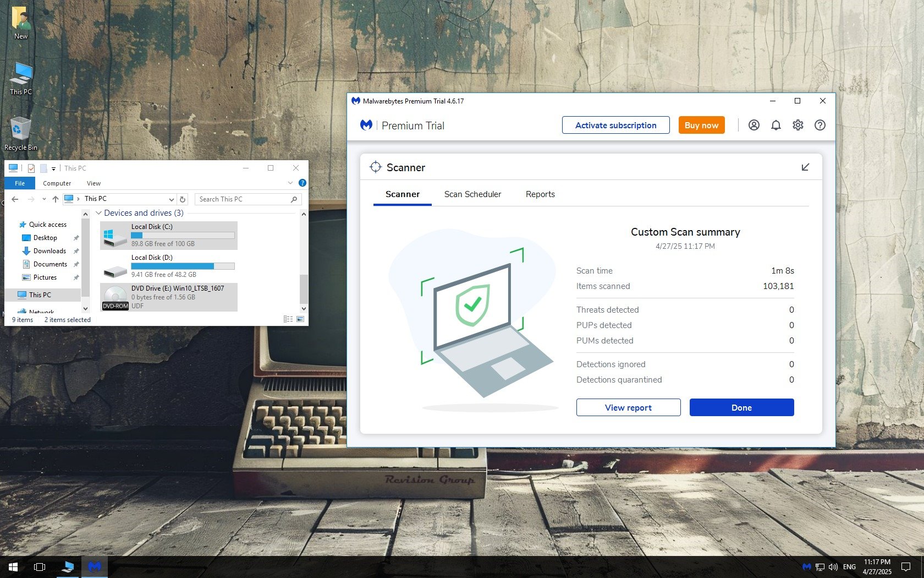Image resolution: width=924 pixels, height=578 pixels.
Task: Go back in File Explorer
Action: [x=15, y=199]
